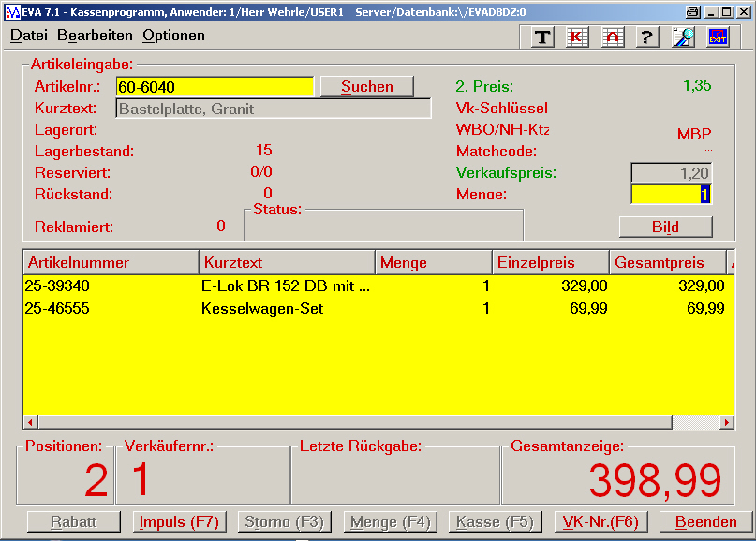The image size is (756, 541).
Task: Click the Bild button
Action: (665, 227)
